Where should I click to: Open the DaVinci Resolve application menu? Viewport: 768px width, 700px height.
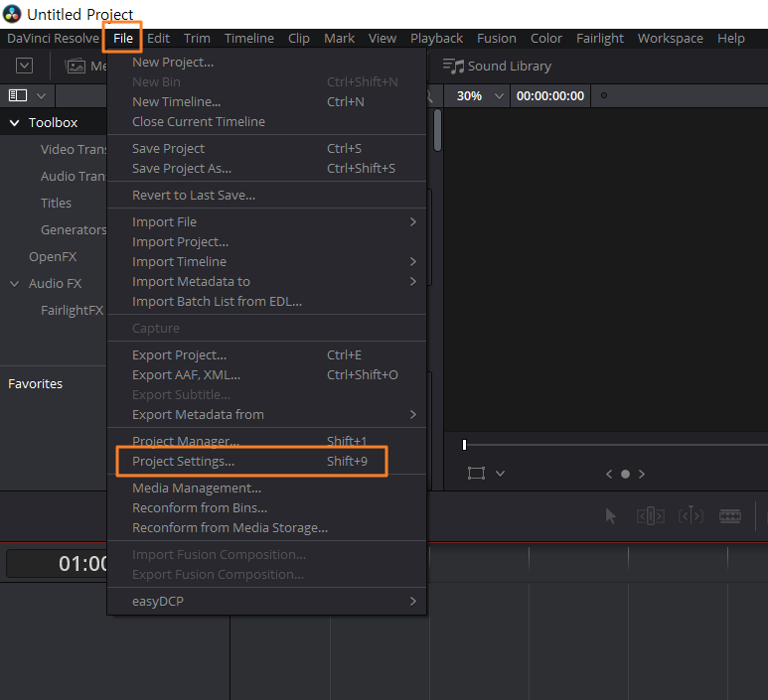pyautogui.click(x=53, y=38)
